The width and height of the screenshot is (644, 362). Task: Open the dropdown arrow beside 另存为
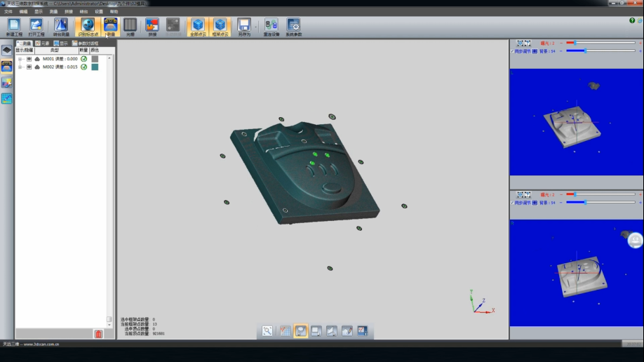pos(255,27)
